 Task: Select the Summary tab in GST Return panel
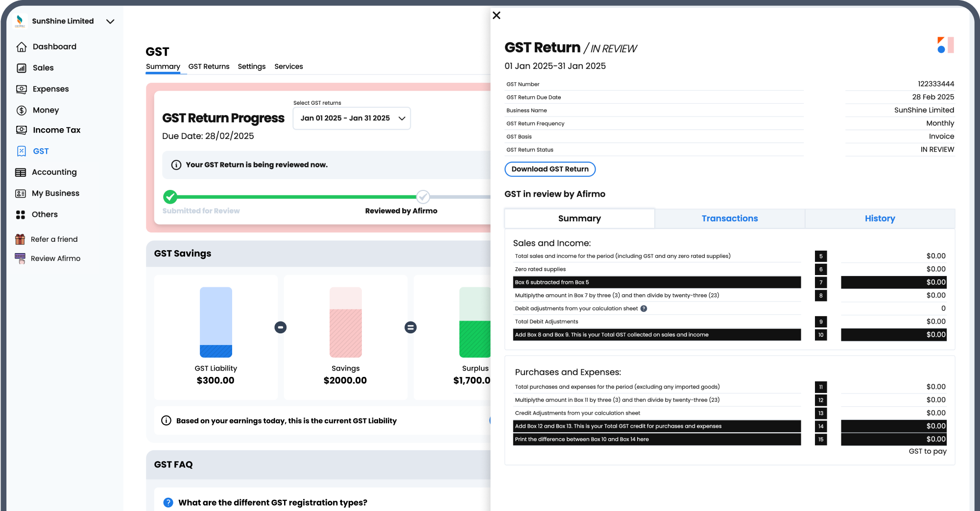tap(579, 218)
